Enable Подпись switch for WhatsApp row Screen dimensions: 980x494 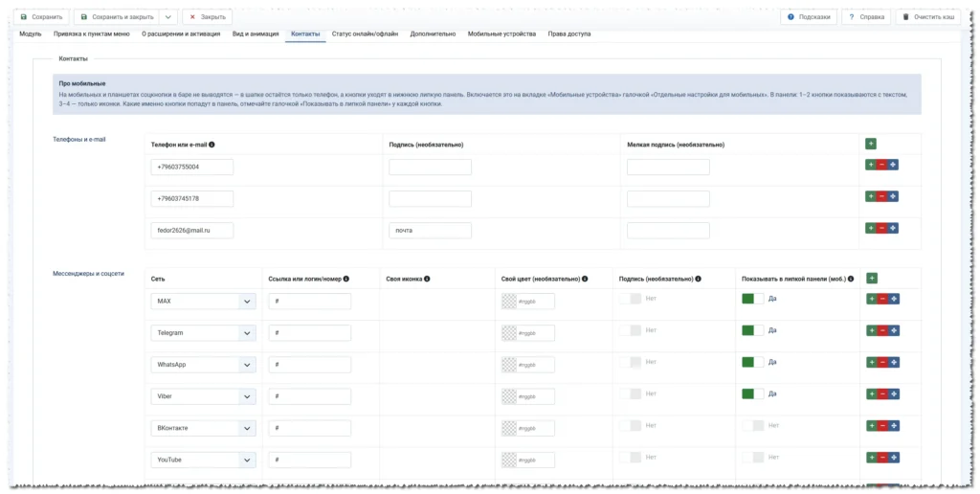pos(630,362)
